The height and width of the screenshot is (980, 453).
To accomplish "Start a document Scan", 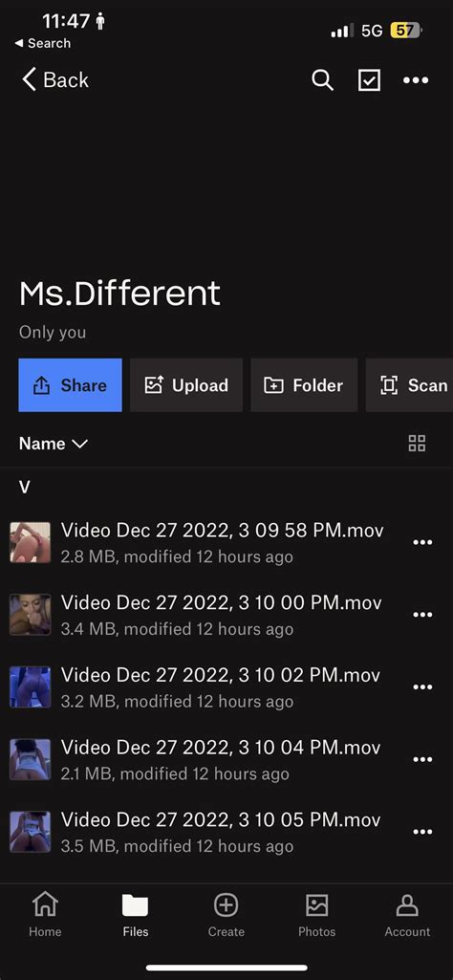I will pyautogui.click(x=409, y=385).
